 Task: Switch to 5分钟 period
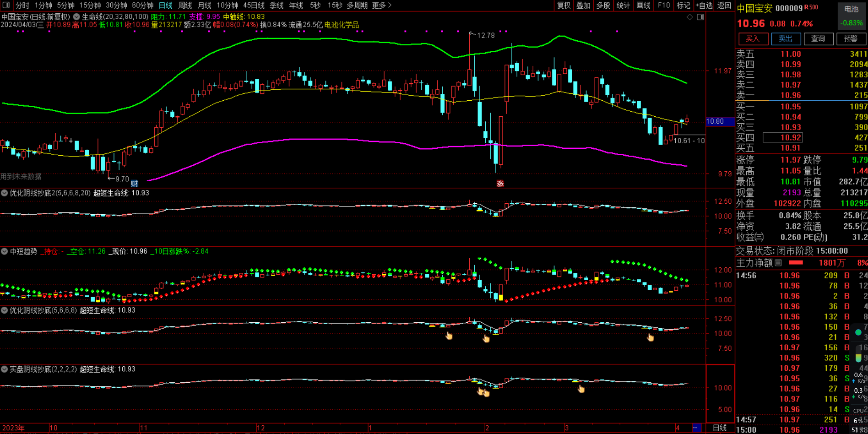[x=65, y=5]
